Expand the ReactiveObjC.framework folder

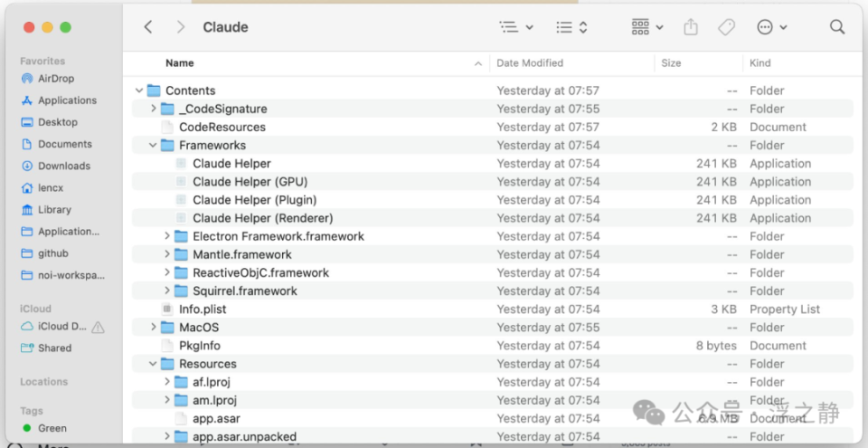tap(167, 272)
